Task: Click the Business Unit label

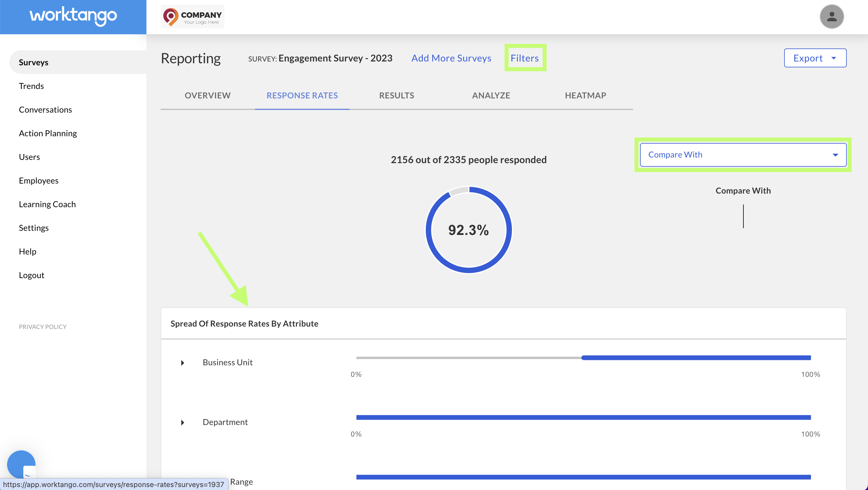Action: click(x=227, y=363)
